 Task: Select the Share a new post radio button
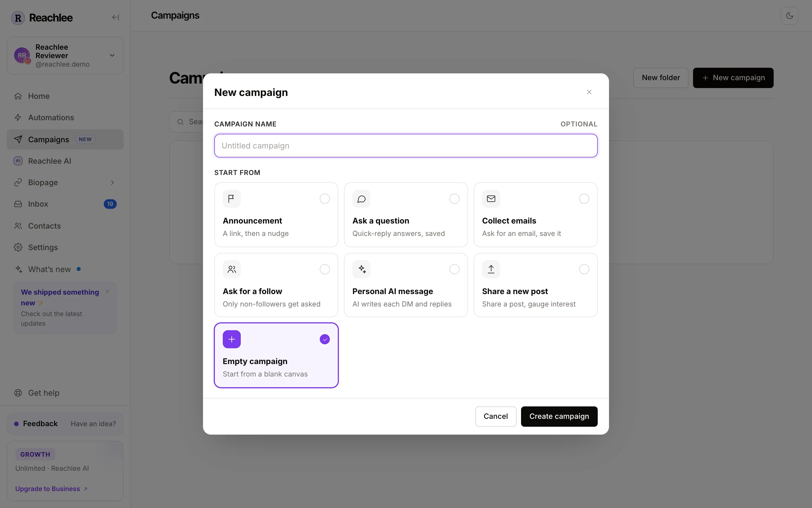(x=584, y=269)
